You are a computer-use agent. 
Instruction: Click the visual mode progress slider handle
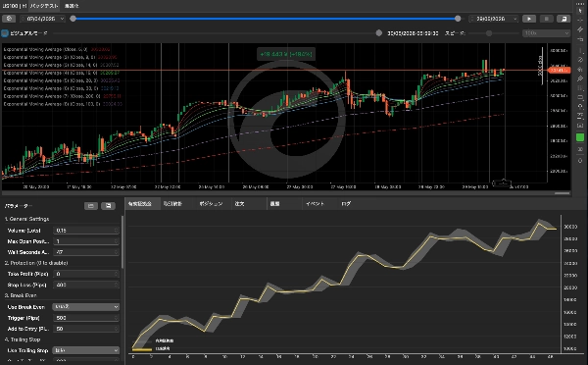(378, 33)
